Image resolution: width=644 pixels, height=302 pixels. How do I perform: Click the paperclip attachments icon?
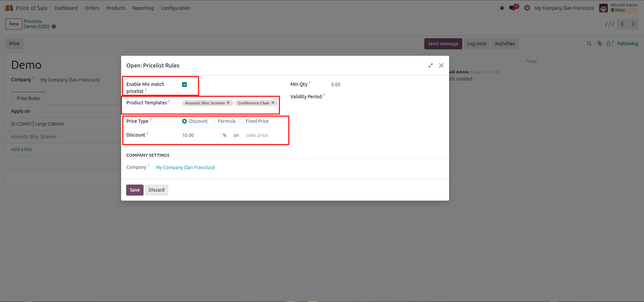tap(599, 44)
